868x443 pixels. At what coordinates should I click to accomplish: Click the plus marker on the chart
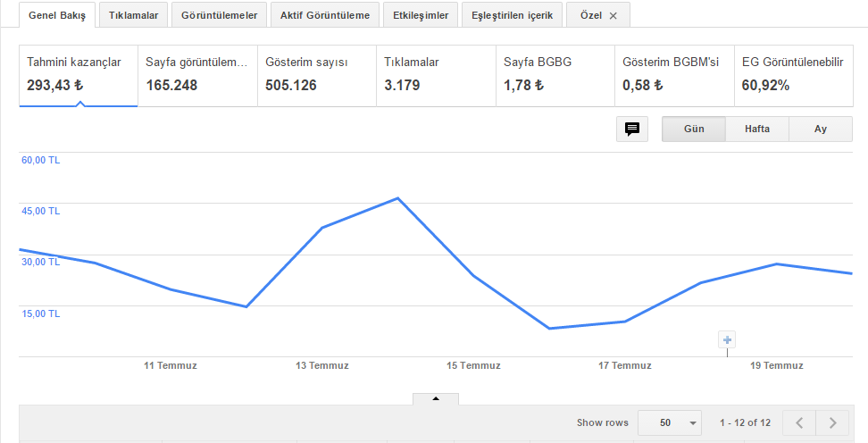click(727, 340)
